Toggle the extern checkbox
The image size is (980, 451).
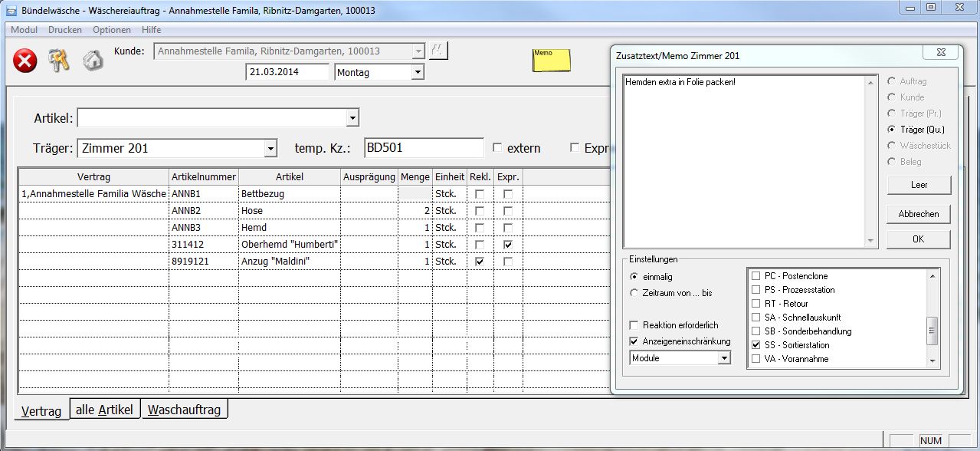coord(497,148)
